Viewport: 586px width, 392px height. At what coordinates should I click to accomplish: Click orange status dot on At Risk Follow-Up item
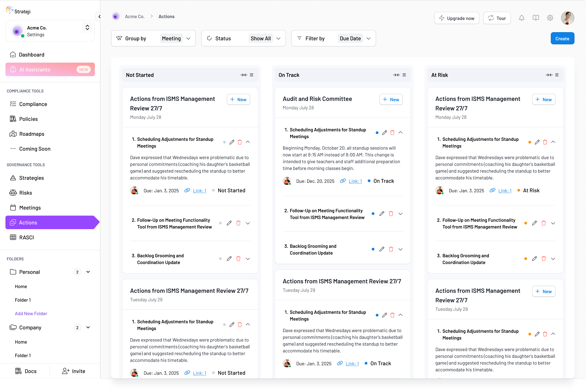[526, 223]
